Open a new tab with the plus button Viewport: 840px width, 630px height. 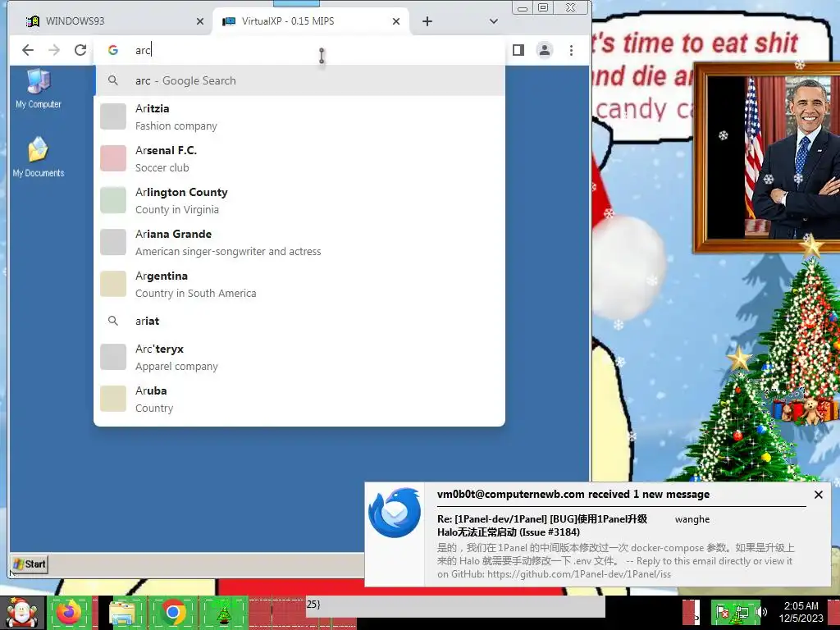pyautogui.click(x=427, y=21)
